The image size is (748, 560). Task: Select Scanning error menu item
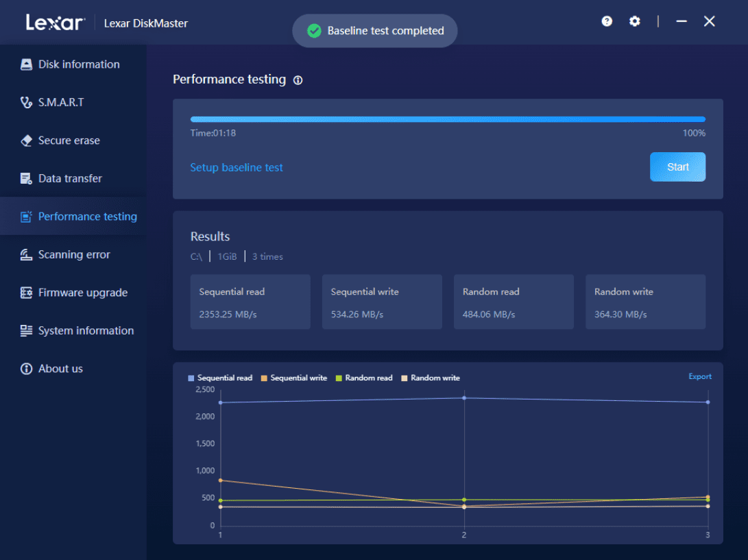(73, 255)
